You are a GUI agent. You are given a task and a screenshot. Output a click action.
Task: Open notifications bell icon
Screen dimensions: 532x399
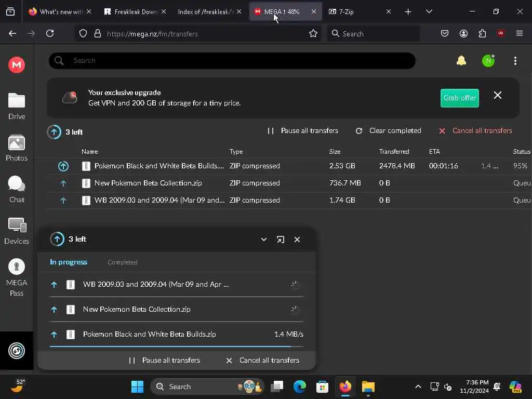click(461, 61)
